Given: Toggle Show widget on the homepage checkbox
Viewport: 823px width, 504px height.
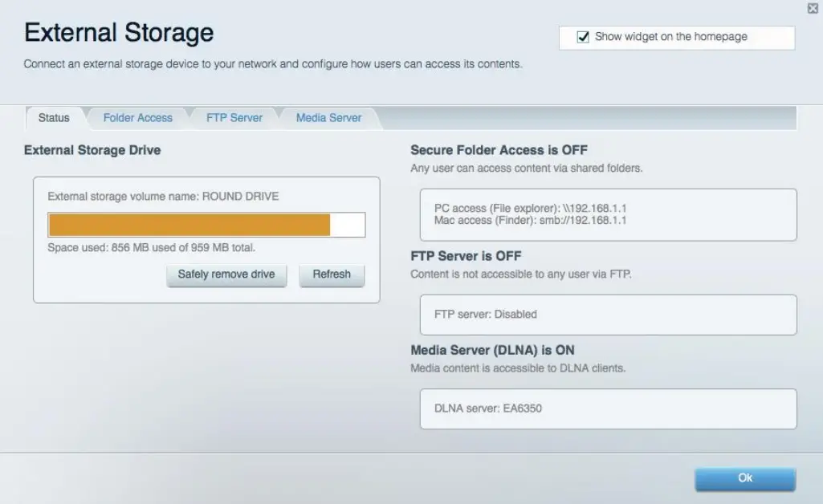Looking at the screenshot, I should [584, 37].
